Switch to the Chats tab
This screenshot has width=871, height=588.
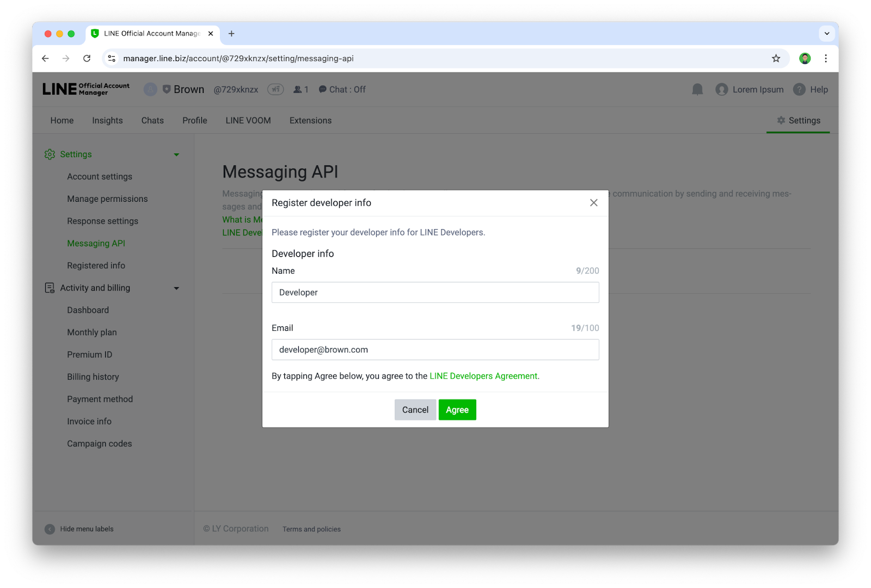(152, 120)
